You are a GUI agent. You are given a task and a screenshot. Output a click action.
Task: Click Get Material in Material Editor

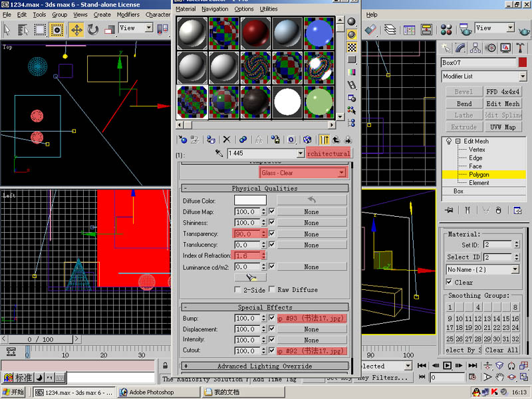(182, 140)
